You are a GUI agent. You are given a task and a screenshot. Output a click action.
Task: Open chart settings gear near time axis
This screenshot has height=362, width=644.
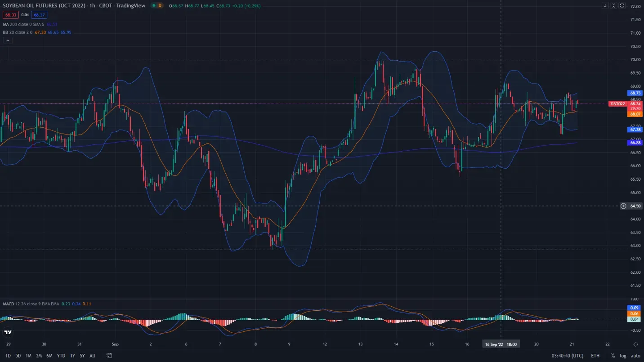635,344
